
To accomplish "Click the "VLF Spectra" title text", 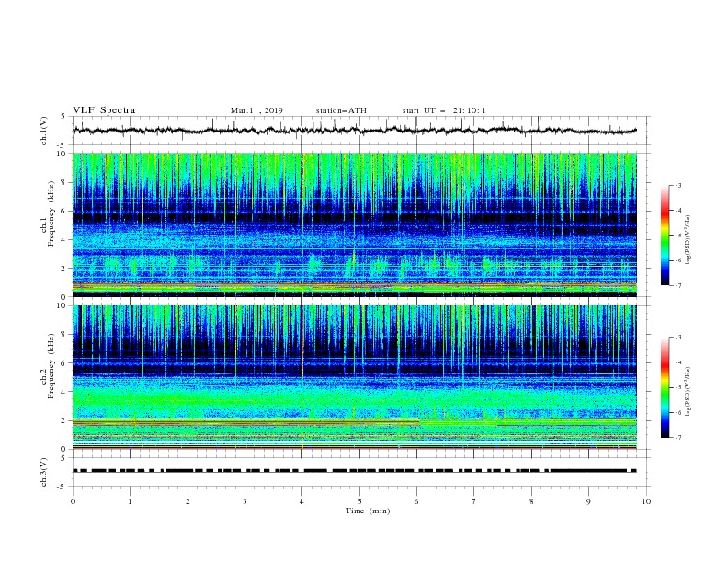I will click(104, 110).
